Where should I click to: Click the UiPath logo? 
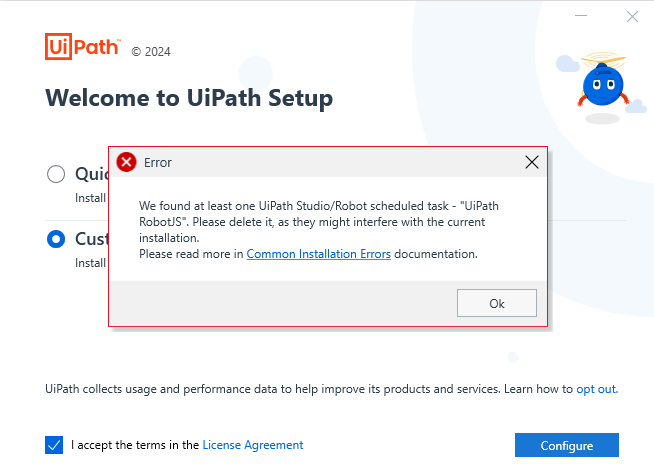[83, 46]
